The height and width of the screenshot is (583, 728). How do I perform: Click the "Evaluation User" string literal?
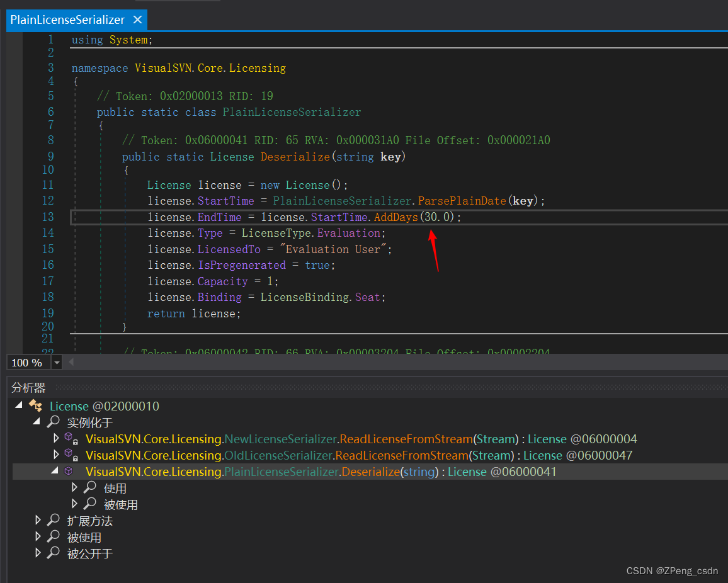pos(333,249)
